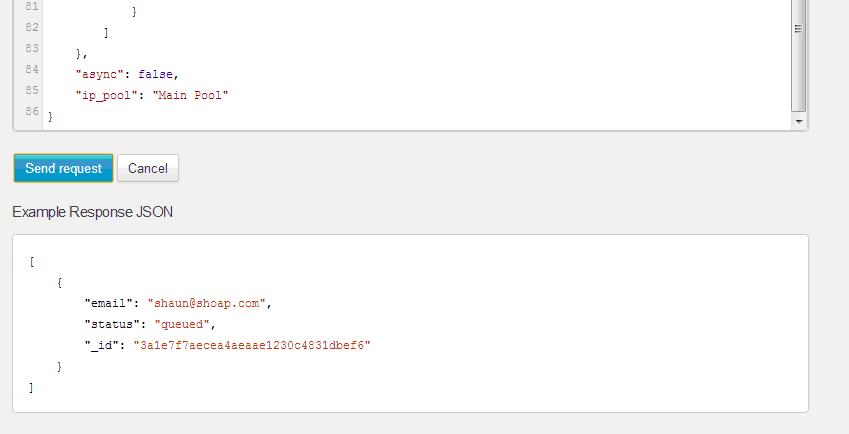
Task: Select line number 85 in the gutter
Action: click(x=32, y=90)
